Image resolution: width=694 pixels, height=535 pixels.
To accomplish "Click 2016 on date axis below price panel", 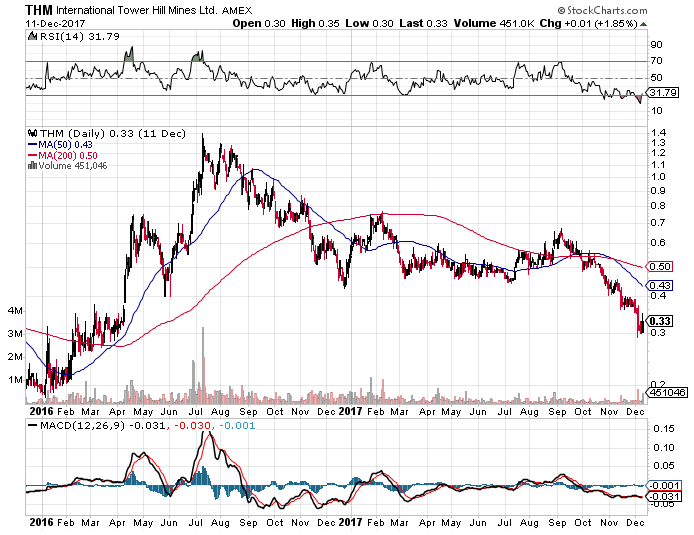I will (x=41, y=411).
